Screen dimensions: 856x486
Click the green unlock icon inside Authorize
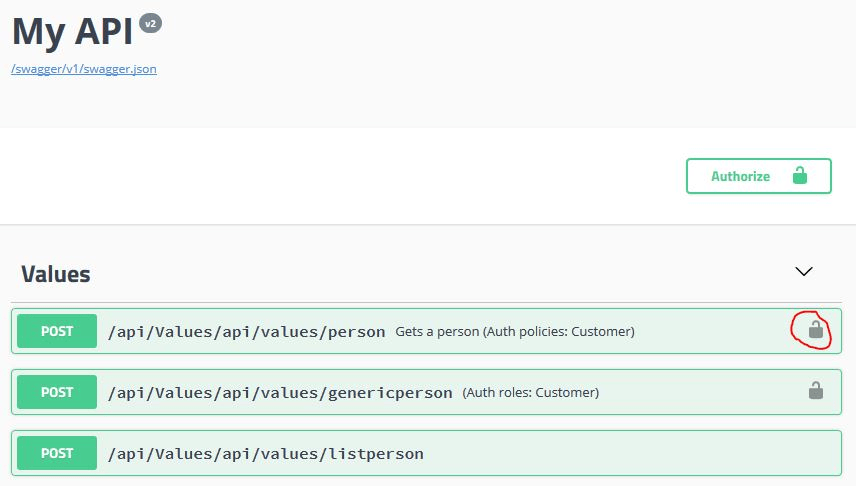tap(800, 175)
